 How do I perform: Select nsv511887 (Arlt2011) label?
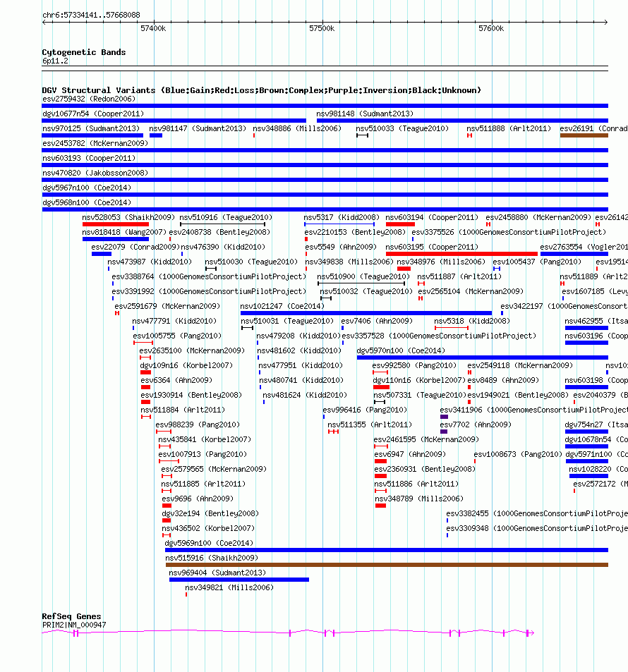(x=459, y=277)
